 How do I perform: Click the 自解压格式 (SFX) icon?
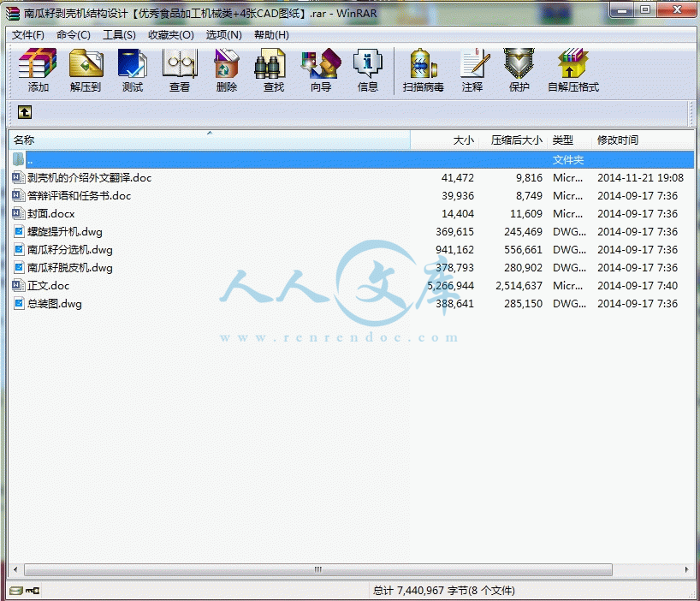pyautogui.click(x=573, y=63)
